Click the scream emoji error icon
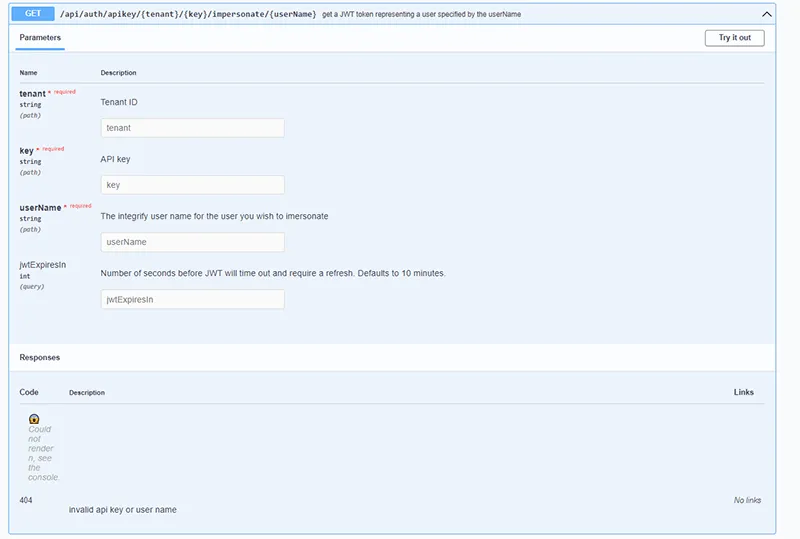 34,419
